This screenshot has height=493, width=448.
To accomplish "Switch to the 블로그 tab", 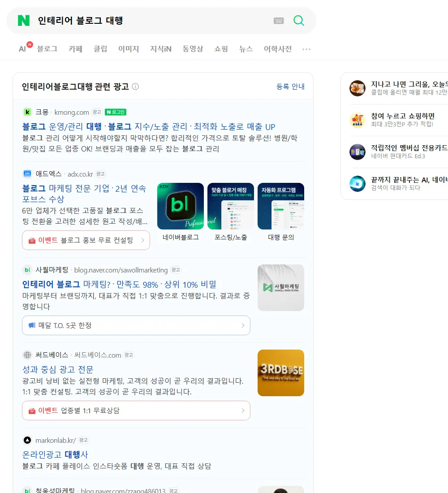I will click(x=47, y=49).
